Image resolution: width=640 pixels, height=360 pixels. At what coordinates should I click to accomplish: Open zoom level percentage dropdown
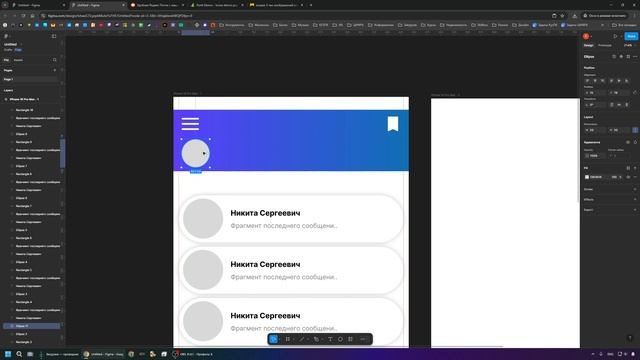629,45
